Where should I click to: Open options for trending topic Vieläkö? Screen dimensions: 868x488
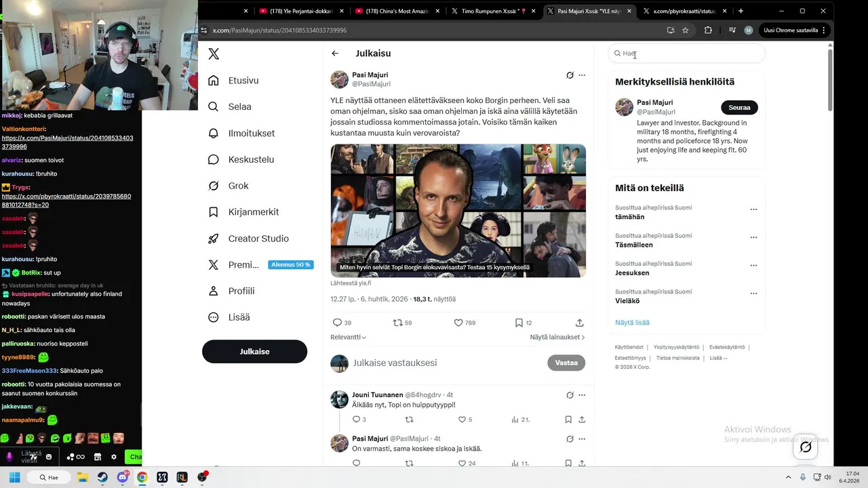[x=753, y=293]
